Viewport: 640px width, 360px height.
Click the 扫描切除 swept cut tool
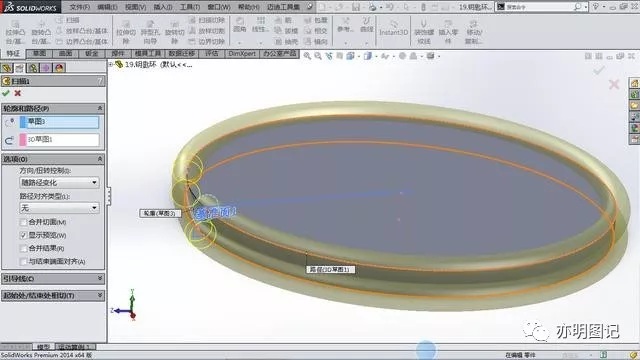(207, 20)
